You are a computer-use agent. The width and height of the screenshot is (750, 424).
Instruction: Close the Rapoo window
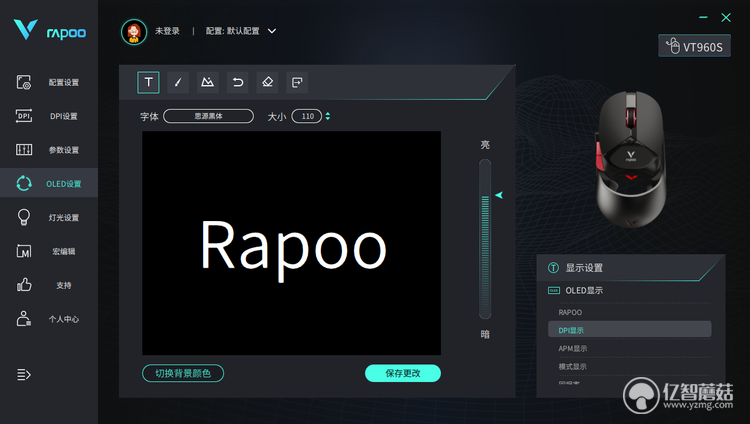coord(726,18)
